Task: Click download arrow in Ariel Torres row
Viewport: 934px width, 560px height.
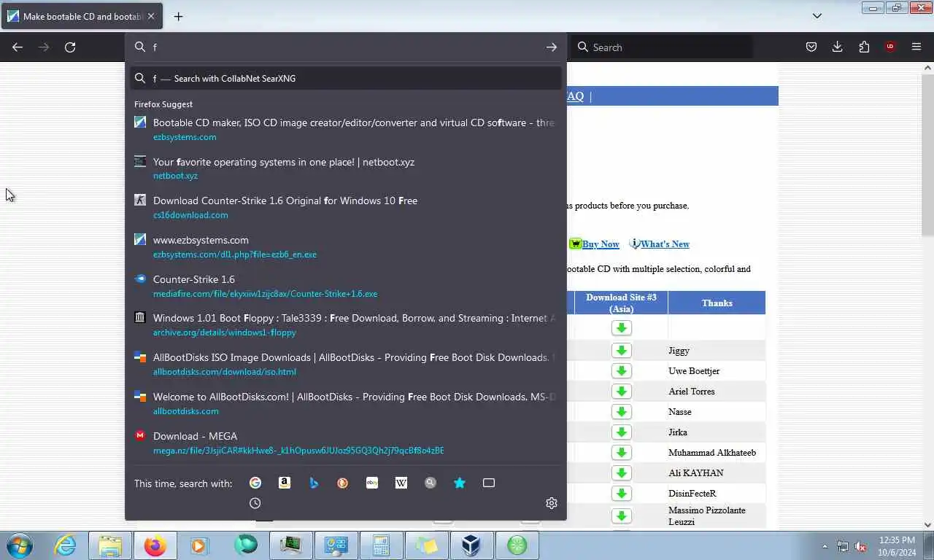Action: 622,392
